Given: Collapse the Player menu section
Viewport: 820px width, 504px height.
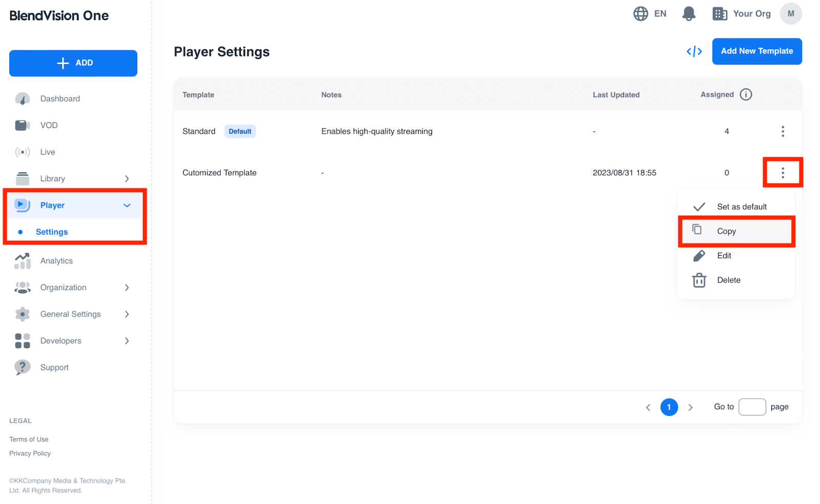Looking at the screenshot, I should 127,205.
